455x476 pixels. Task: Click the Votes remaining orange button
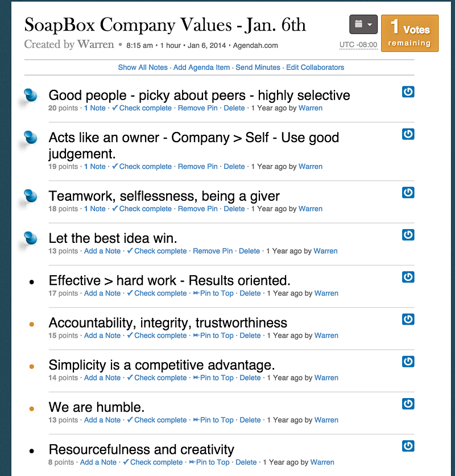(409, 33)
